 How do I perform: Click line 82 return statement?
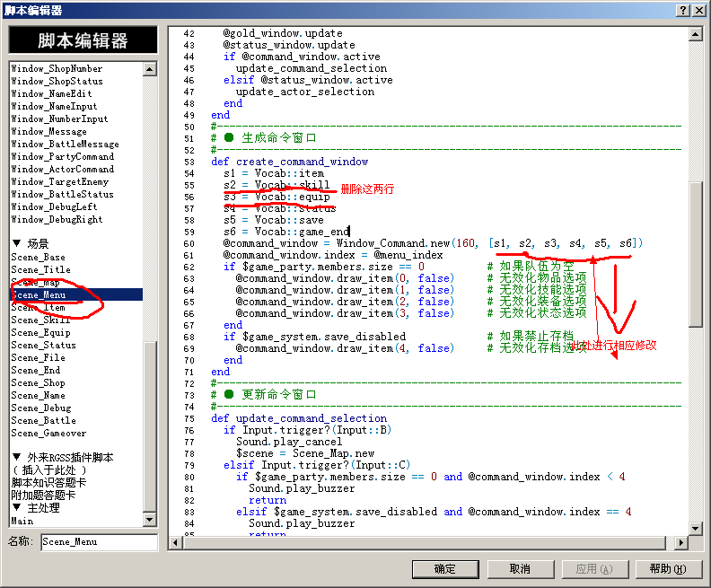click(x=268, y=500)
